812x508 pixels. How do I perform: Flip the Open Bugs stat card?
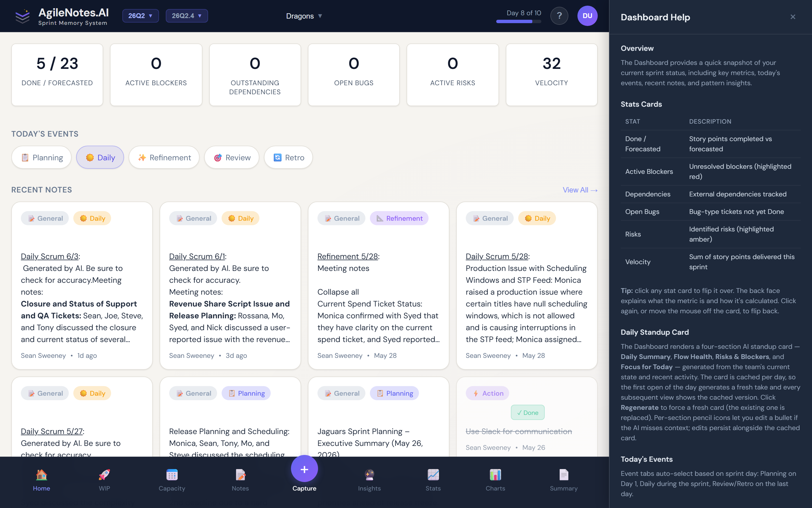354,75
